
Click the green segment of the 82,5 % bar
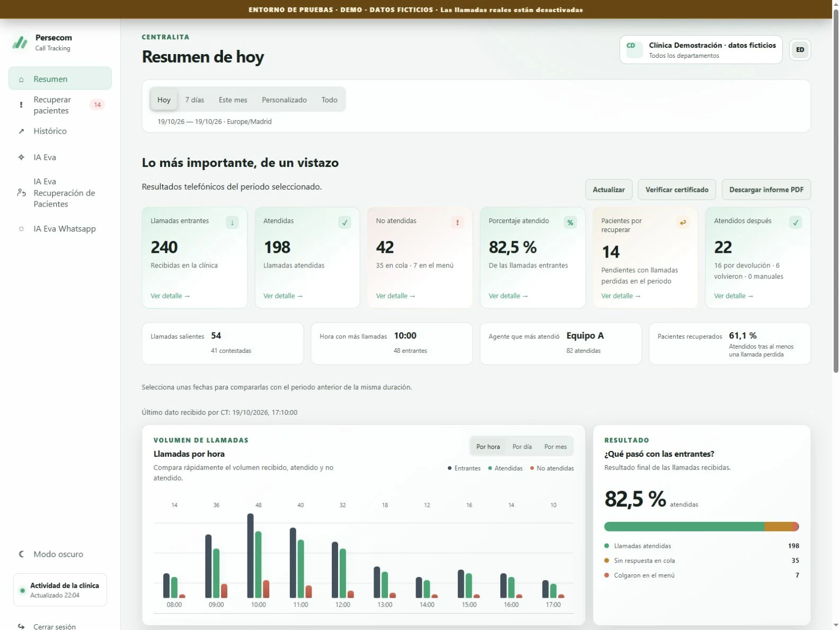click(x=684, y=527)
